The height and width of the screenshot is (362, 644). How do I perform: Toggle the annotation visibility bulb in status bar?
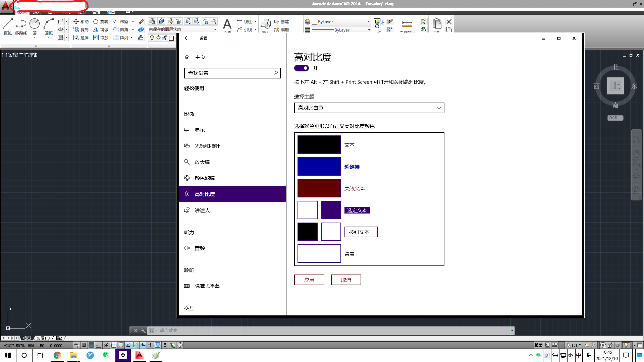(x=626, y=345)
